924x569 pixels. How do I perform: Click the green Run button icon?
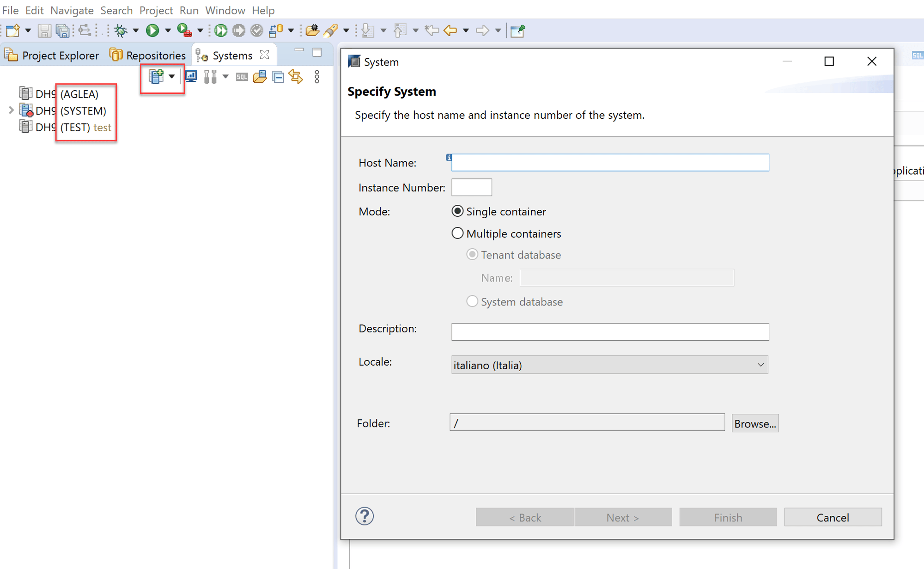pyautogui.click(x=152, y=31)
